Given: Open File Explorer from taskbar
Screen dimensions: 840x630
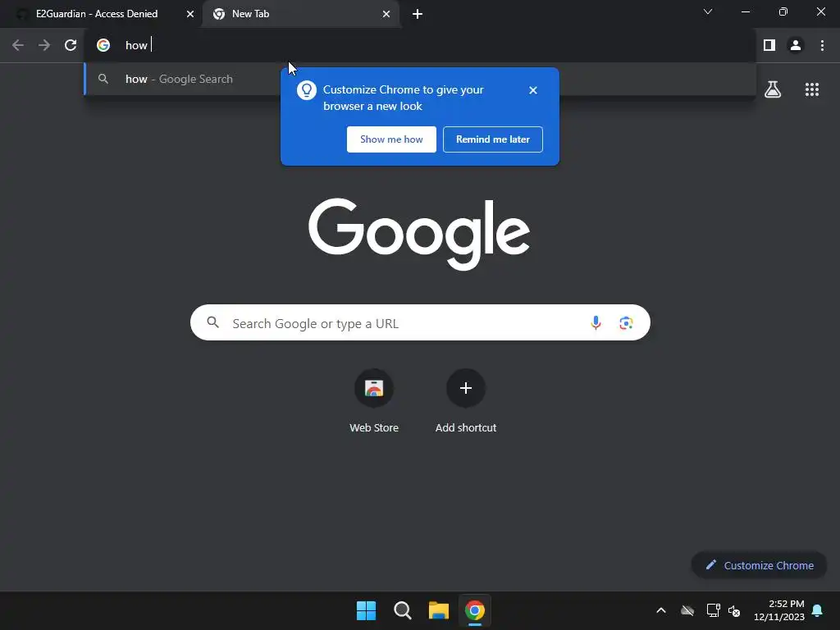Looking at the screenshot, I should tap(439, 610).
